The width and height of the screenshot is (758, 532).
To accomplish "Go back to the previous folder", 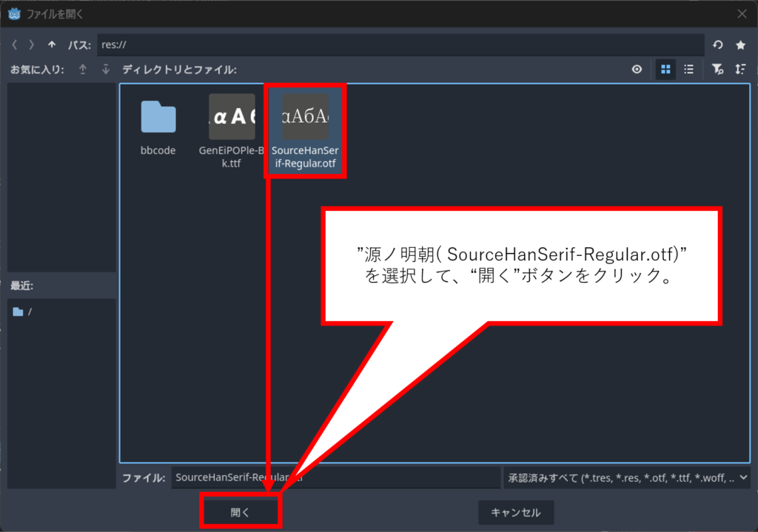I will [x=15, y=45].
